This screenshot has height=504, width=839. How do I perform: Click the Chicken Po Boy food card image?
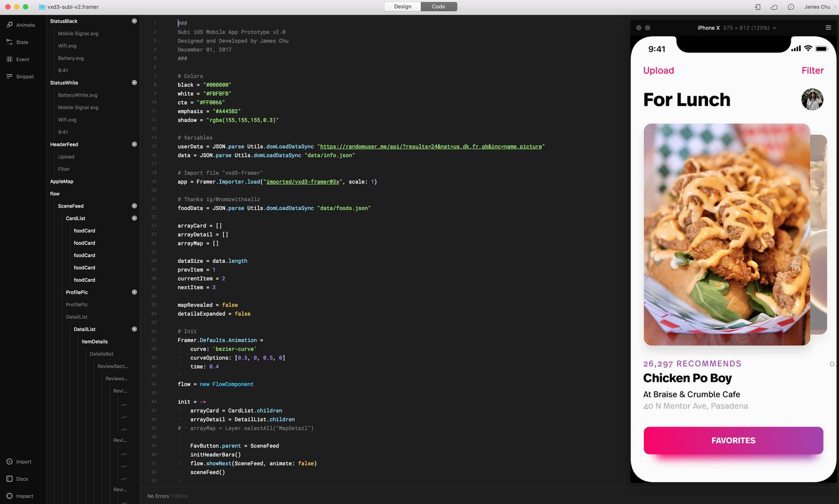pyautogui.click(x=727, y=234)
